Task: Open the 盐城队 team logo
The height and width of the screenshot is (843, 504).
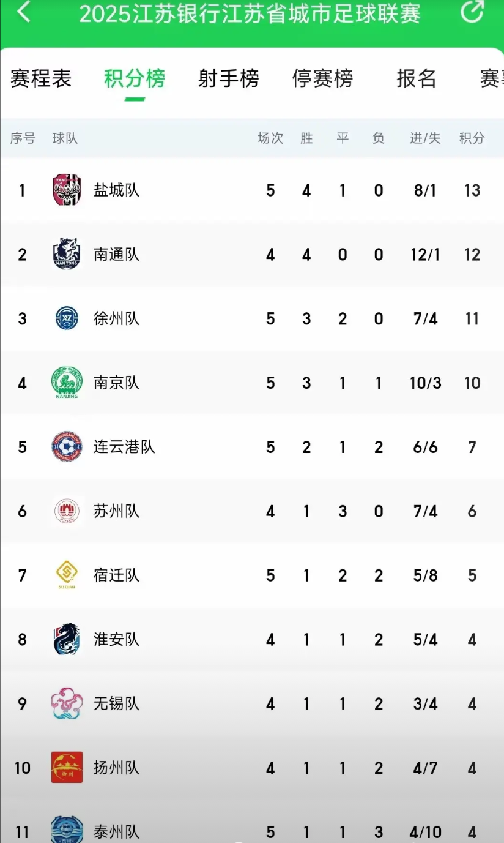Action: click(x=67, y=190)
